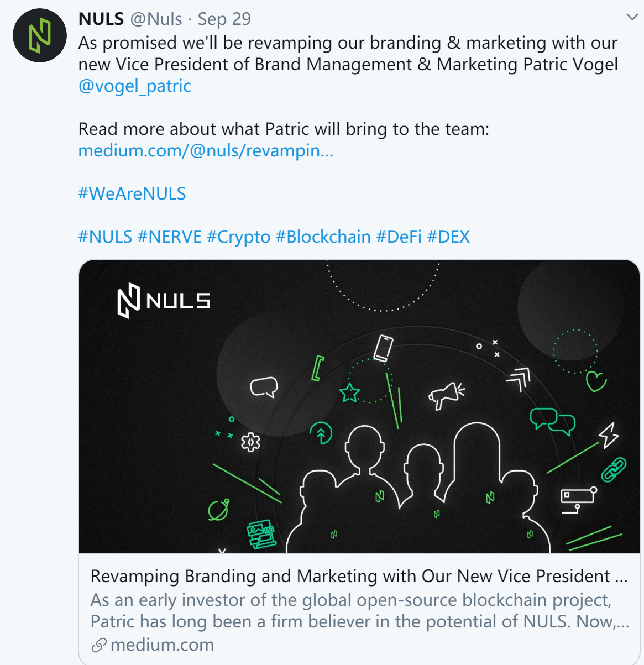Follow the medium.com/@nuls/revampin… link

pos(206,150)
